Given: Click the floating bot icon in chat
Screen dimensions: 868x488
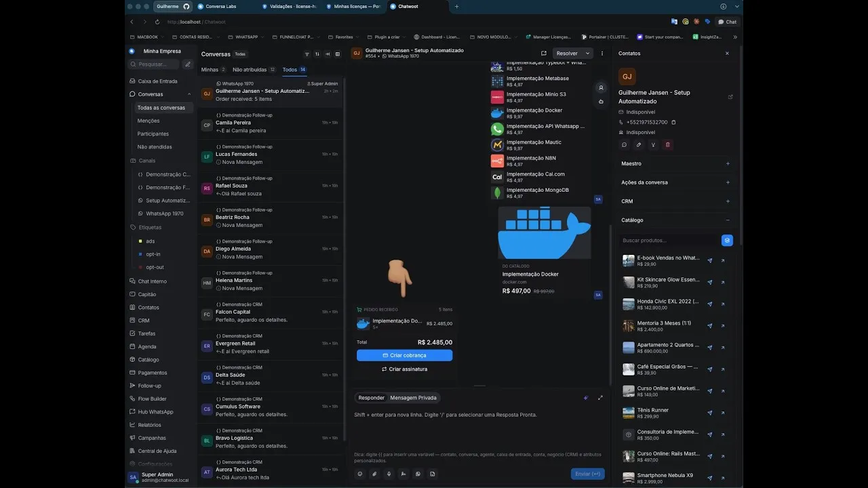Looking at the screenshot, I should [601, 102].
